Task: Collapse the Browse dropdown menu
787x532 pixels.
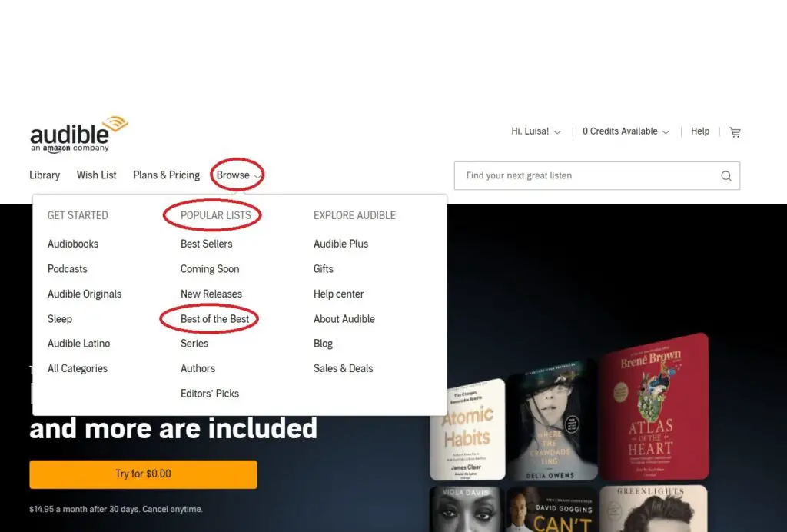Action: 238,175
